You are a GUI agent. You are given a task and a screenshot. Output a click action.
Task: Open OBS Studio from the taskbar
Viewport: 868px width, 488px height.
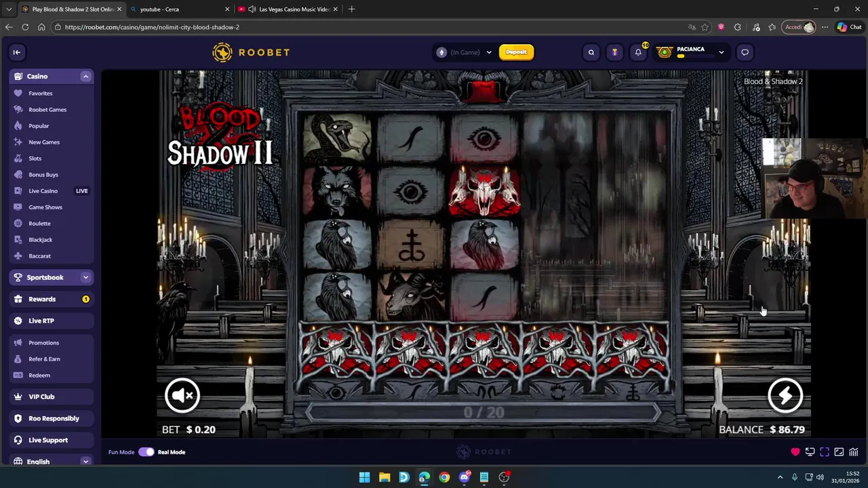pos(504,477)
